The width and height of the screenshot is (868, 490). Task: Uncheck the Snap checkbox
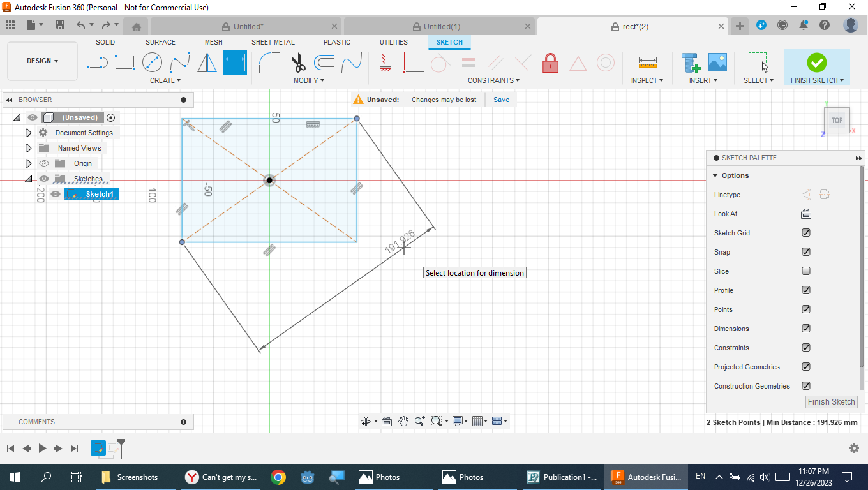[x=806, y=252]
